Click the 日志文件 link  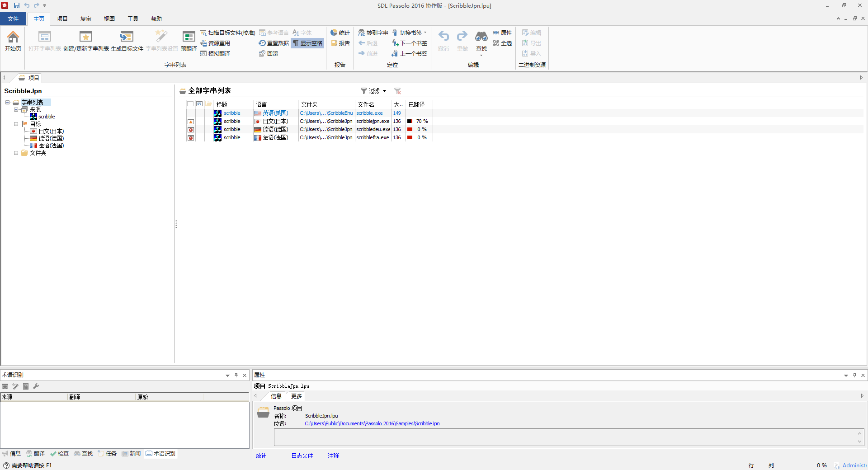click(x=302, y=456)
